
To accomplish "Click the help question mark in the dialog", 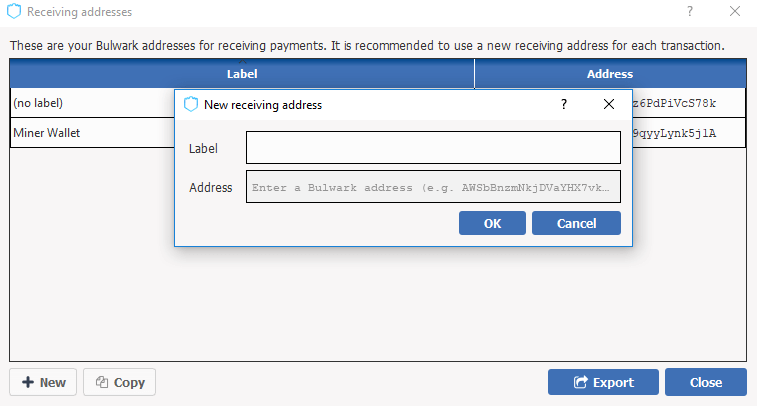I will [x=564, y=104].
